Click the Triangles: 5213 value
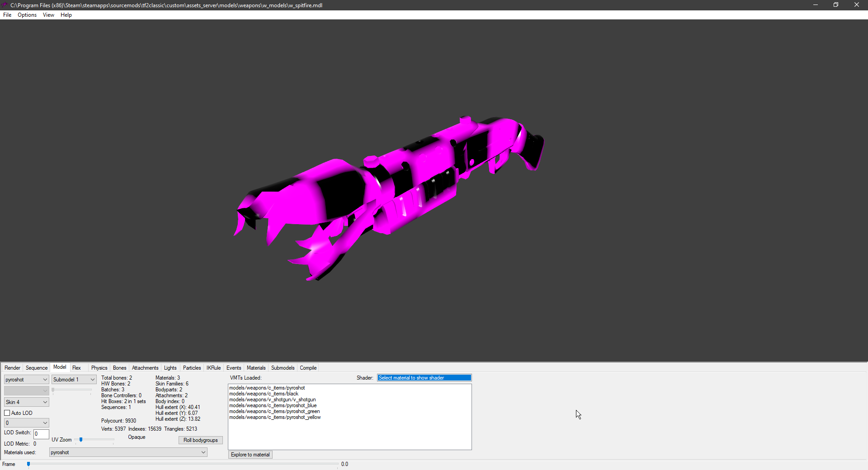 (180, 429)
